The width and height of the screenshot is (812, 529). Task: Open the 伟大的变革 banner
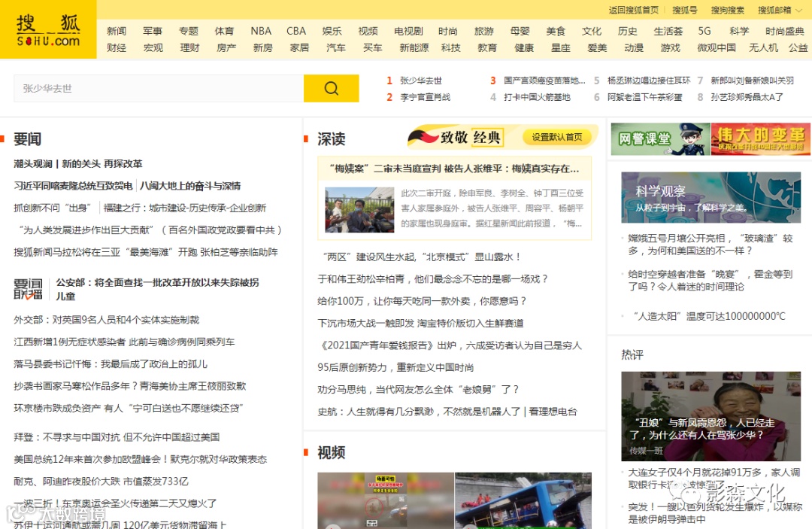point(761,139)
